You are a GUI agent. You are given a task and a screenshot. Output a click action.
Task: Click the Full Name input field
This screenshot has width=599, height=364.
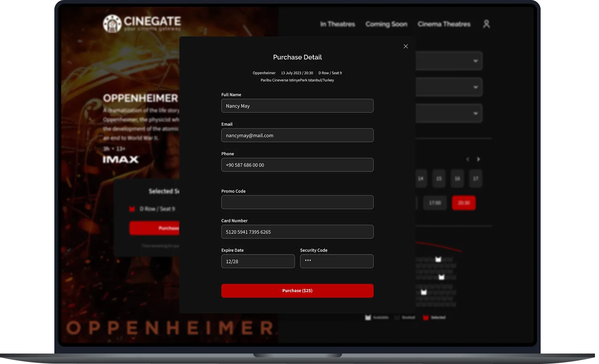(297, 106)
